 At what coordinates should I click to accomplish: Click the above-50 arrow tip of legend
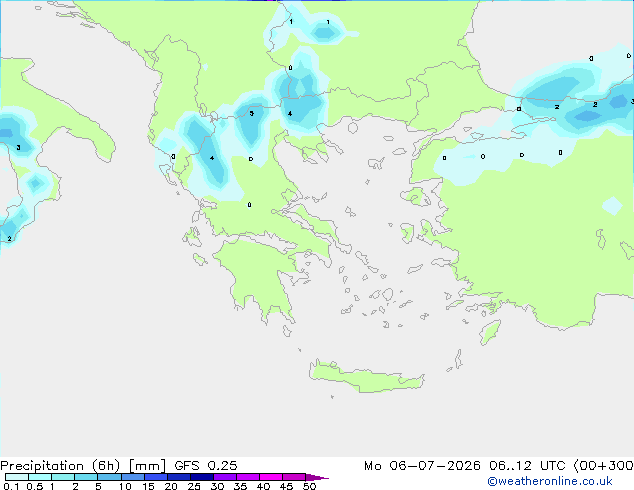coord(317,477)
